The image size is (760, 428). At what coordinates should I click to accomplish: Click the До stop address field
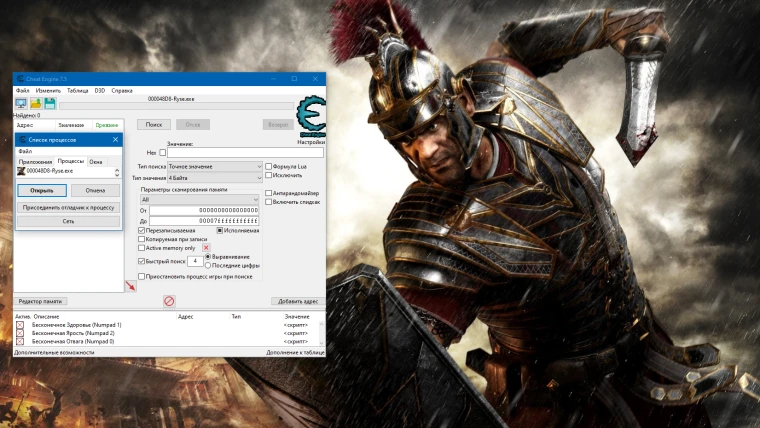(x=204, y=221)
